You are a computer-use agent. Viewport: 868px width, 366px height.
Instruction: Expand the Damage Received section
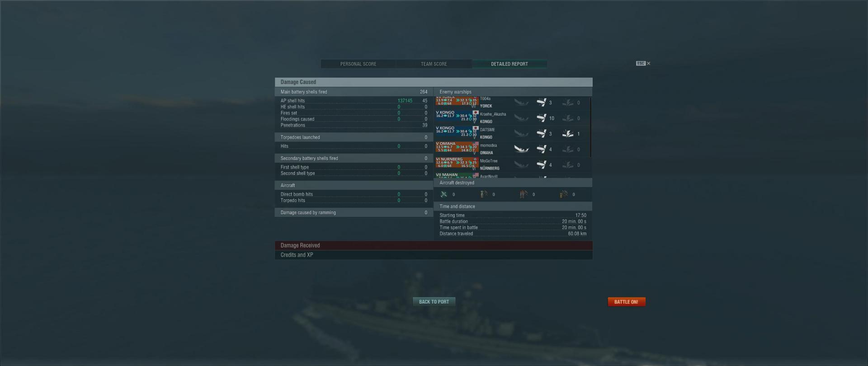tap(434, 245)
